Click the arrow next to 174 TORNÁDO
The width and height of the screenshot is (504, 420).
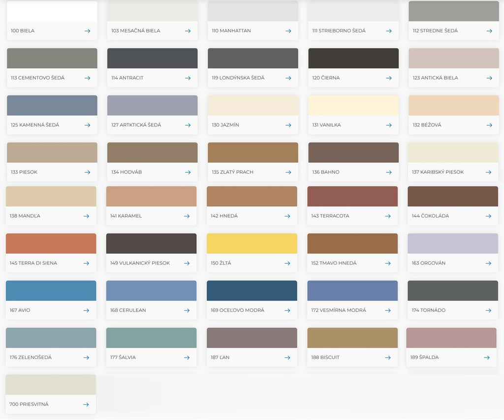coord(488,311)
